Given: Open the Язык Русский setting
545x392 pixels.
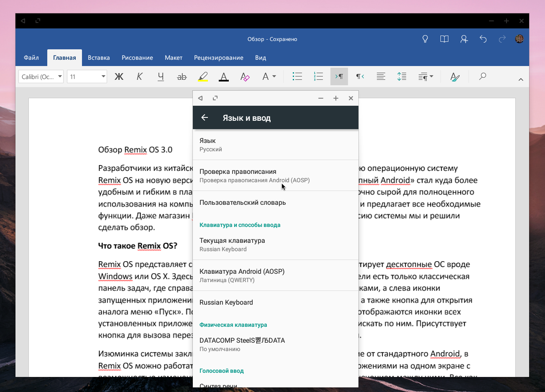Looking at the screenshot, I should [x=276, y=145].
